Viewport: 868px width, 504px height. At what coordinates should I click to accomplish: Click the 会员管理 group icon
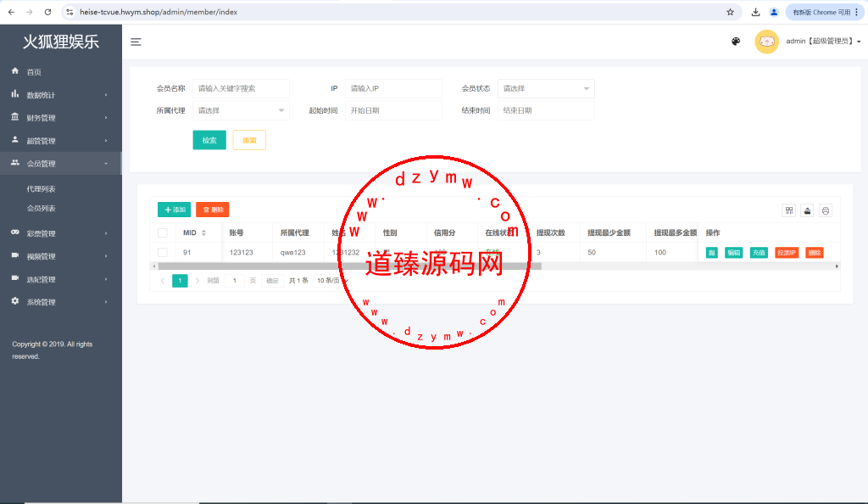point(15,163)
